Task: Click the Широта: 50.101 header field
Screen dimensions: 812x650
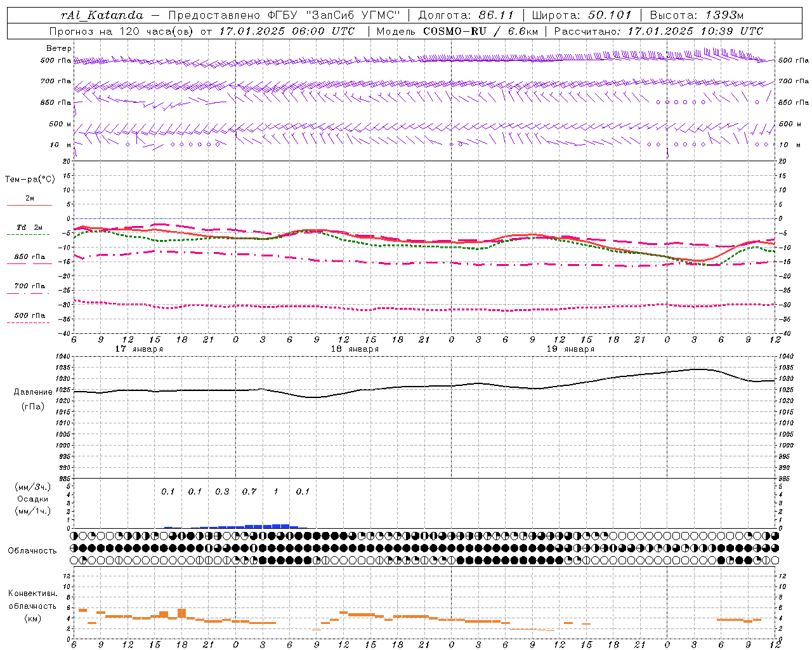Action: coord(581,15)
